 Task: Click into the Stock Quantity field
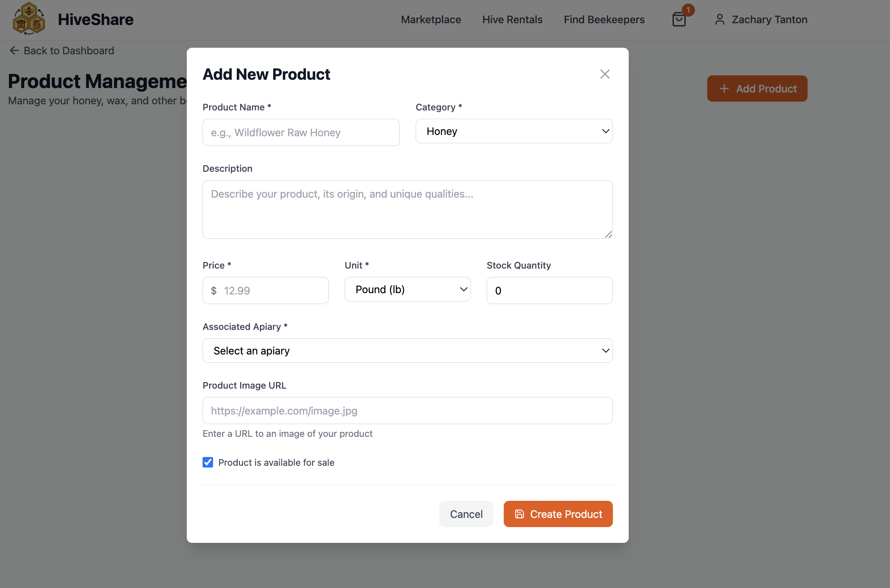pos(549,290)
